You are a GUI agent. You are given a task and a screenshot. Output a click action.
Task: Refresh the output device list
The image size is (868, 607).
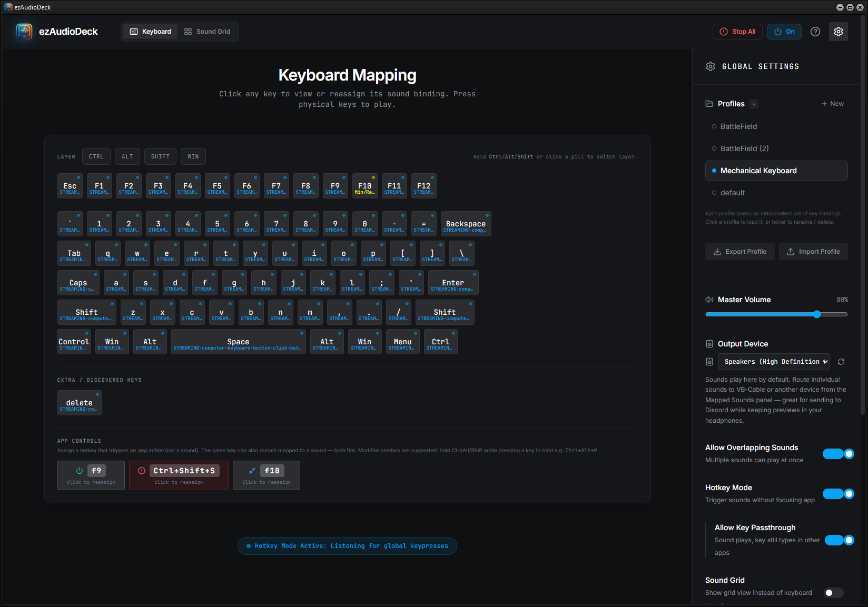[x=841, y=362]
